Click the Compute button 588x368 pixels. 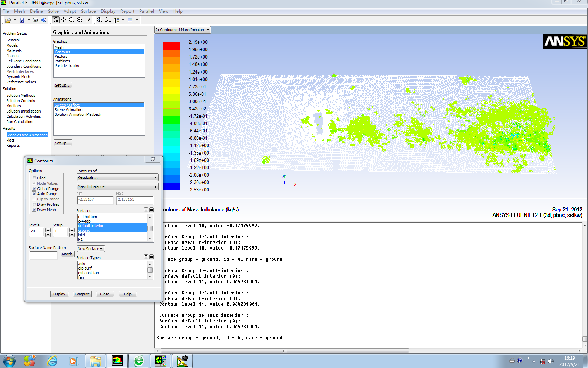(82, 294)
